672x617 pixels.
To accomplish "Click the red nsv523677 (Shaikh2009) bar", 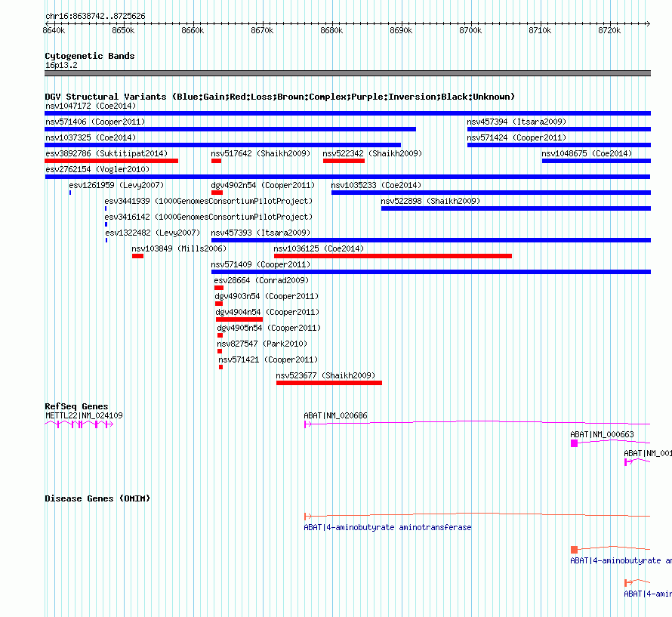I will pyautogui.click(x=329, y=383).
